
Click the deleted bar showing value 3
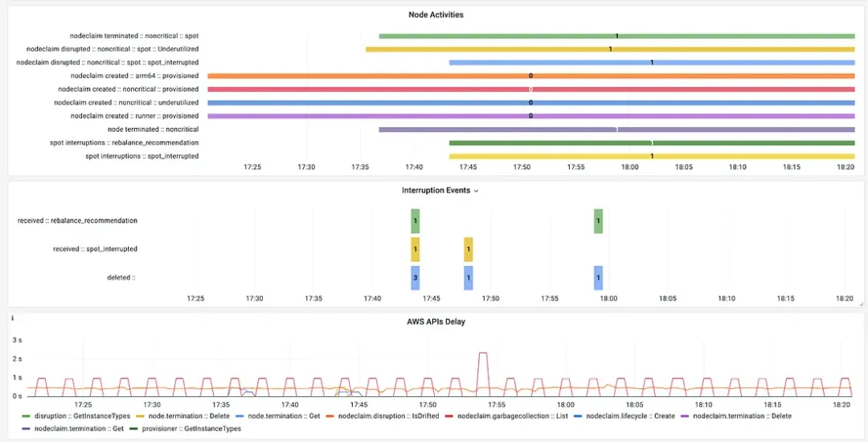click(416, 278)
